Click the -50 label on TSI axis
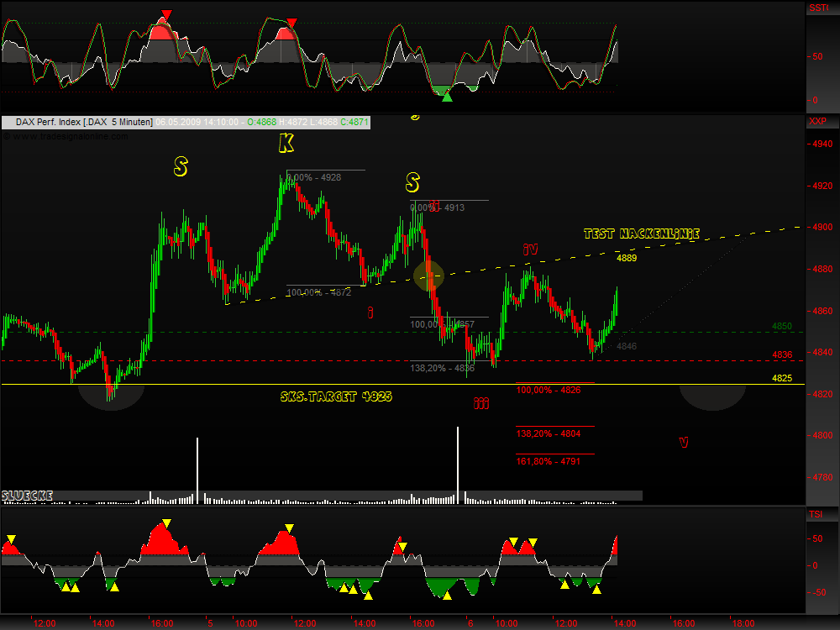 coord(817,592)
